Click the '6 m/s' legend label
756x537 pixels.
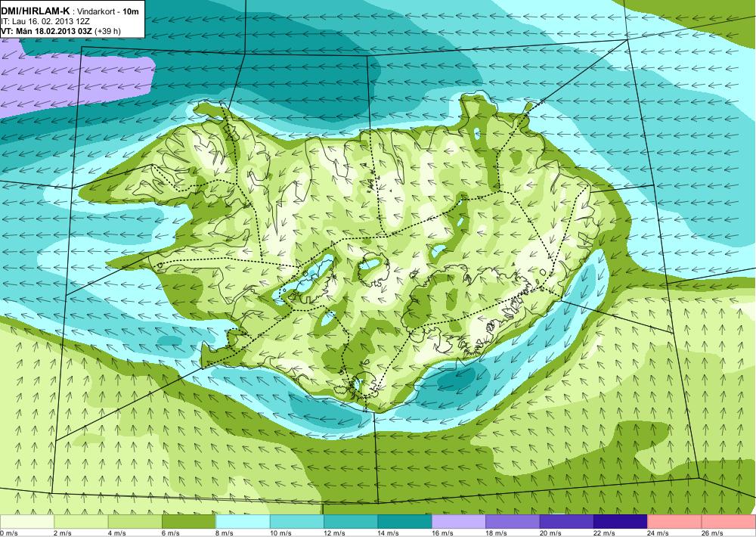[x=171, y=533]
